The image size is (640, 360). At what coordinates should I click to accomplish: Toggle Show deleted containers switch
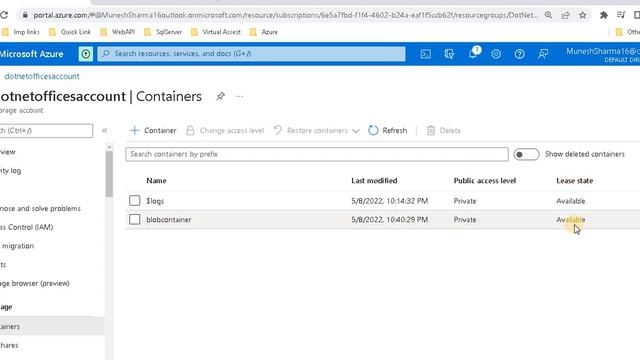526,154
